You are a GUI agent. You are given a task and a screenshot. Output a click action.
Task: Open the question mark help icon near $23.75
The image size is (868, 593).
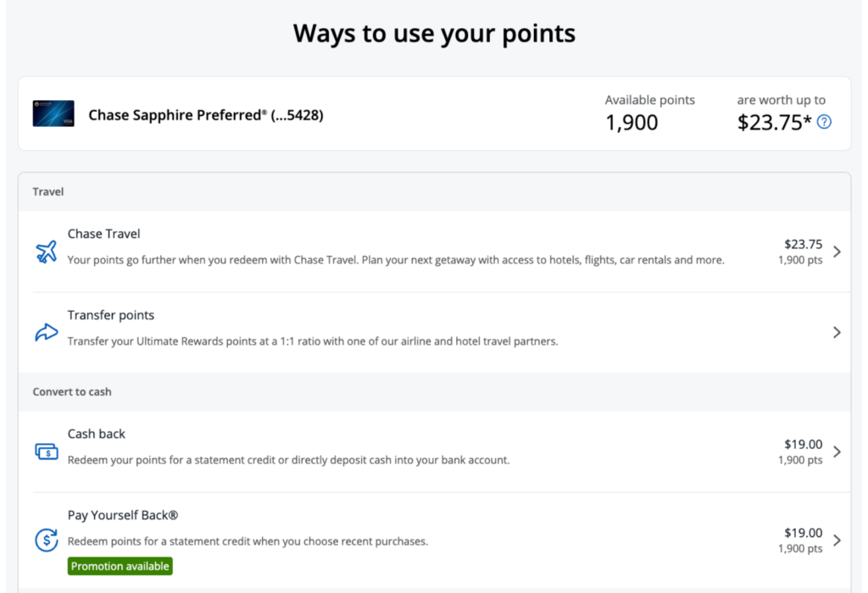click(x=824, y=122)
